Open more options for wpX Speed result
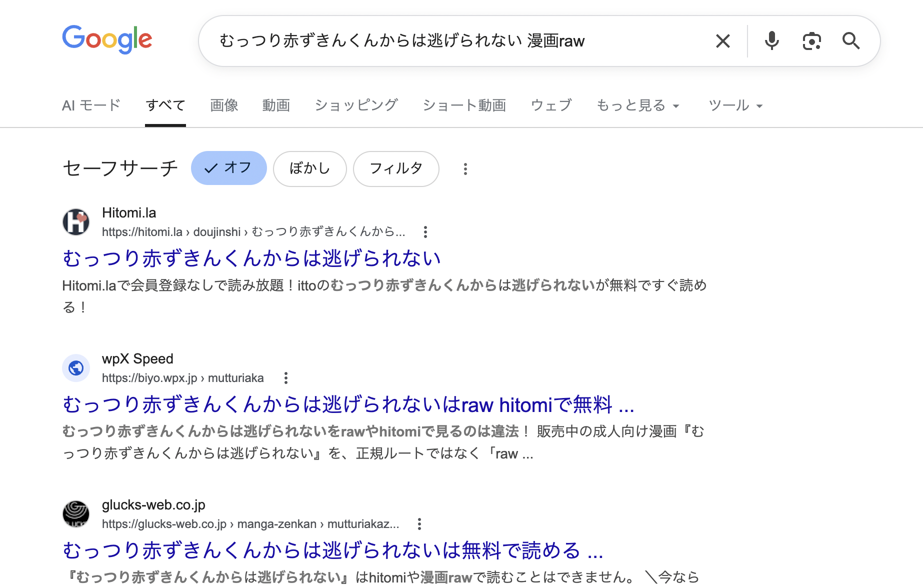The image size is (923, 588). [286, 378]
